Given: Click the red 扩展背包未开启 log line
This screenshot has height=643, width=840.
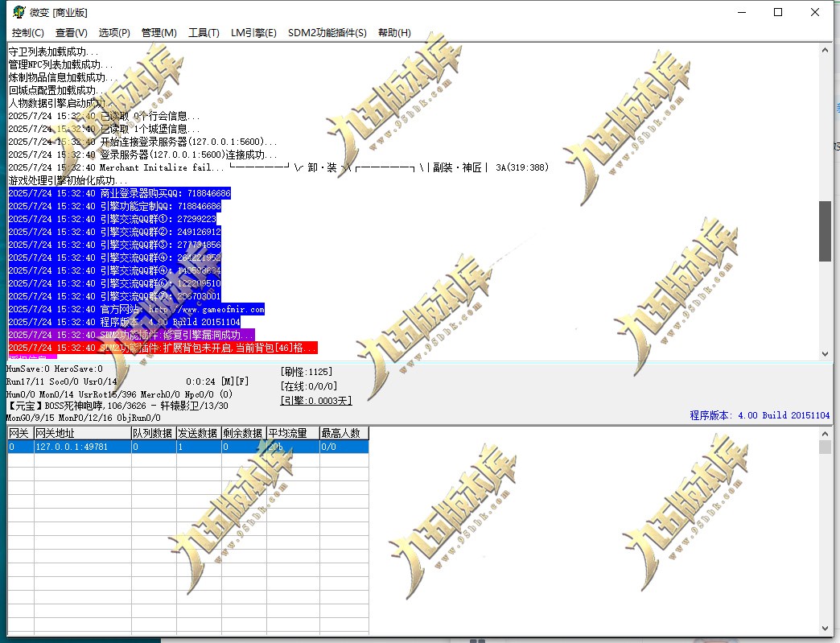Looking at the screenshot, I should [x=163, y=348].
